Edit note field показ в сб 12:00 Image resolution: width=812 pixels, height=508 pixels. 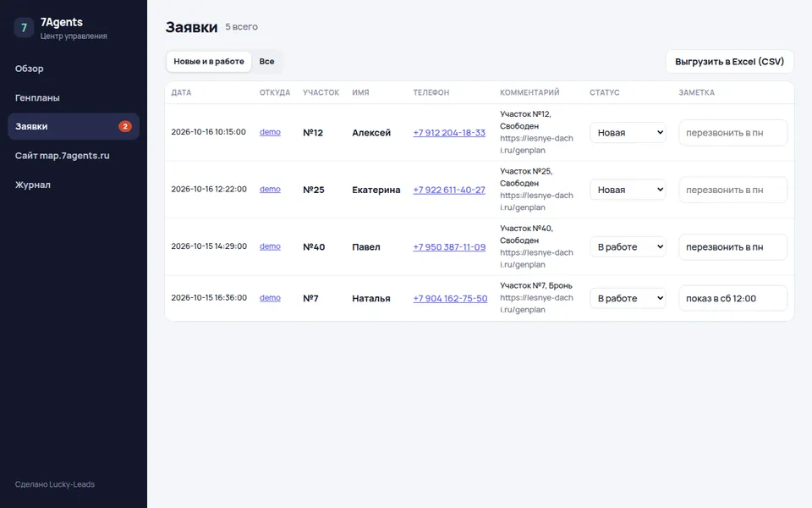[733, 298]
